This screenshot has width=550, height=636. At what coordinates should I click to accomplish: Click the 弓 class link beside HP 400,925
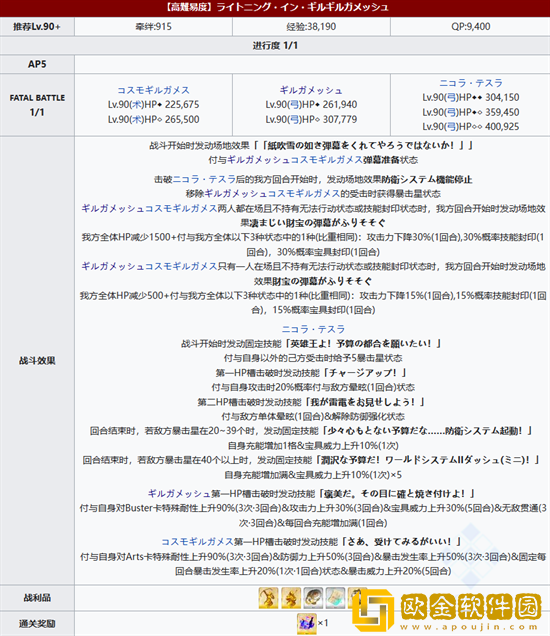[451, 127]
